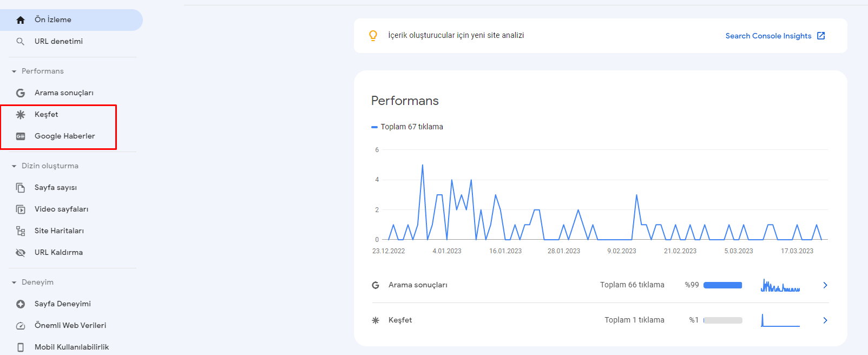Screen dimensions: 868x355
Task: Click the 9.02.2023 date label on chart
Action: tap(622, 251)
